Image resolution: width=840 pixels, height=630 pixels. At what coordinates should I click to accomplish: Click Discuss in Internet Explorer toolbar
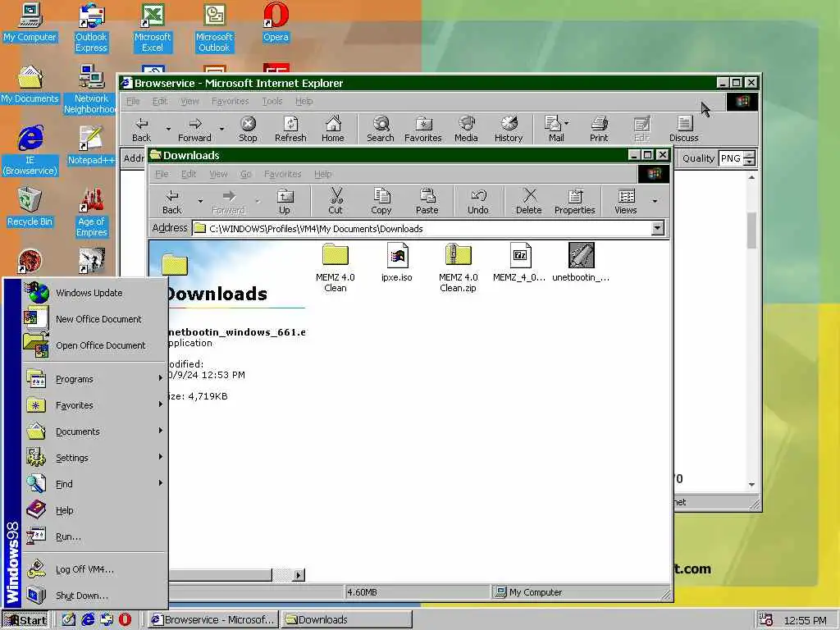point(684,129)
